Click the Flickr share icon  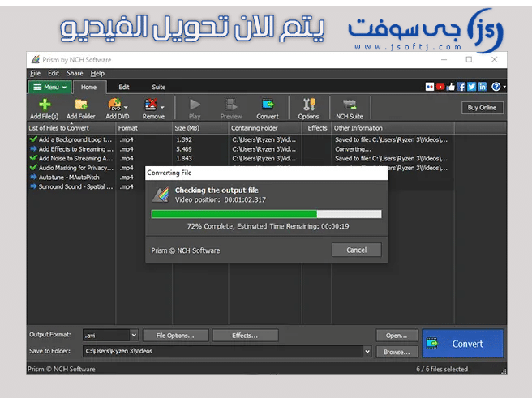tap(430, 87)
